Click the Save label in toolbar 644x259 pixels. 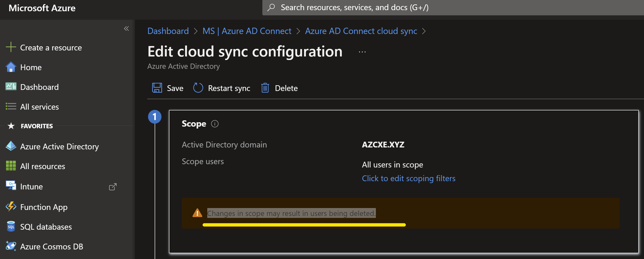(175, 88)
